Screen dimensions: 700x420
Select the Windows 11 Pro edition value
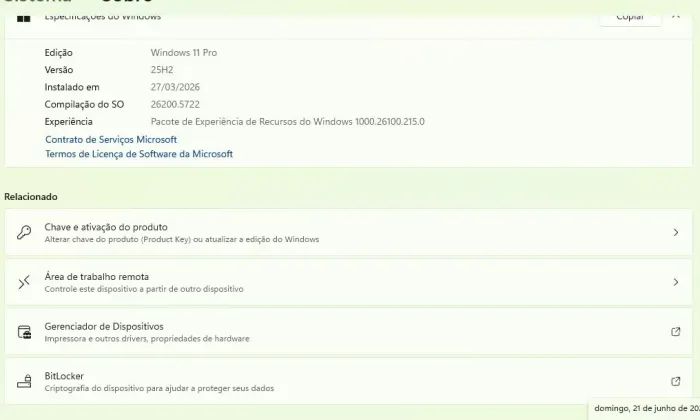click(x=183, y=53)
